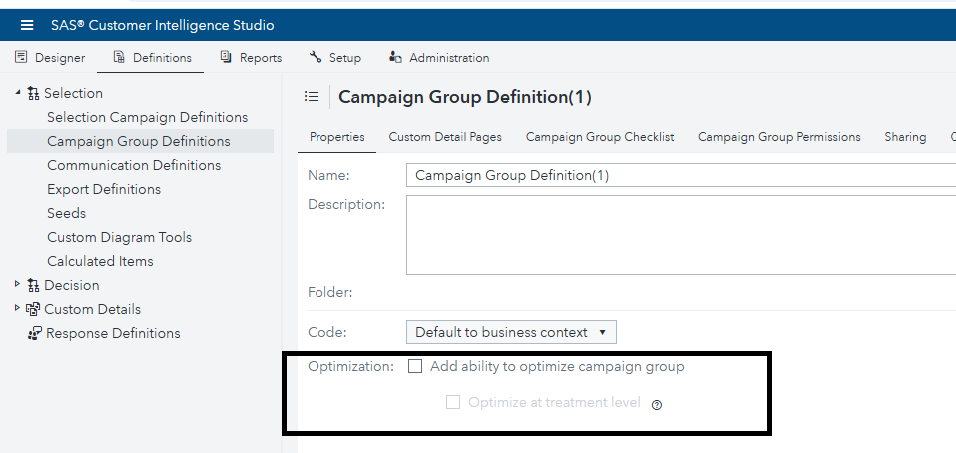956x453 pixels.
Task: Open the Campaign Group Permissions tab
Action: tap(779, 137)
